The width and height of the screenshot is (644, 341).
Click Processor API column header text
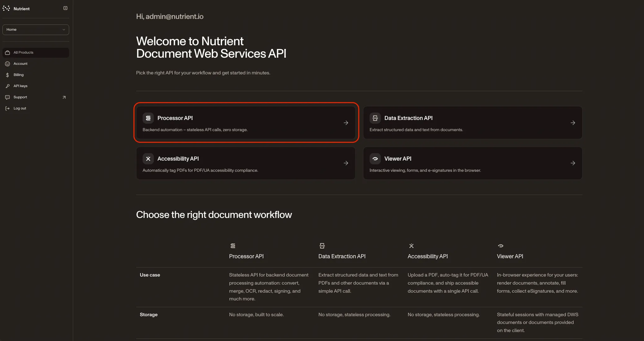point(246,256)
